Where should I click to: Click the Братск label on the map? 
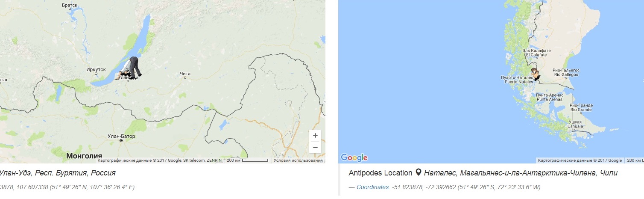point(68,5)
